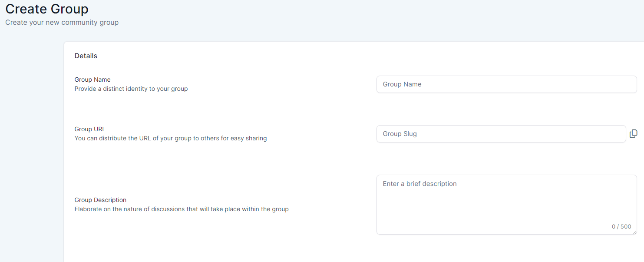Click into the Group Name input field
The width and height of the screenshot is (644, 262).
click(x=506, y=84)
